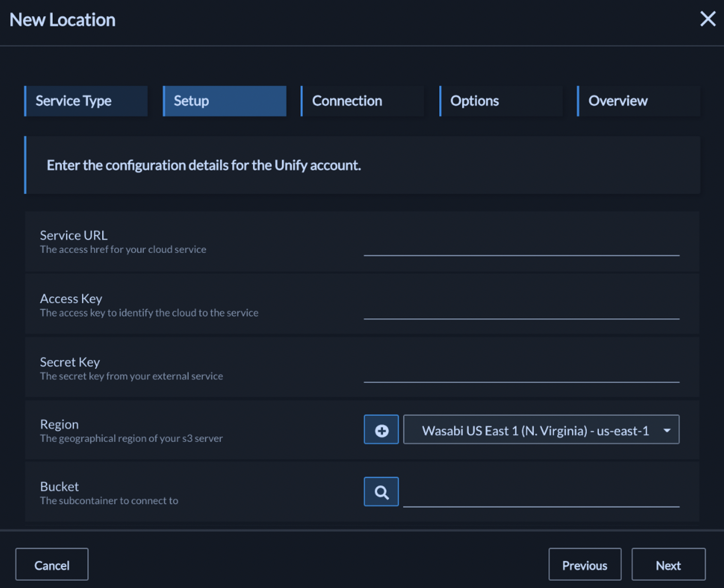Open the Options step tab
The width and height of the screenshot is (724, 588).
[x=501, y=101]
